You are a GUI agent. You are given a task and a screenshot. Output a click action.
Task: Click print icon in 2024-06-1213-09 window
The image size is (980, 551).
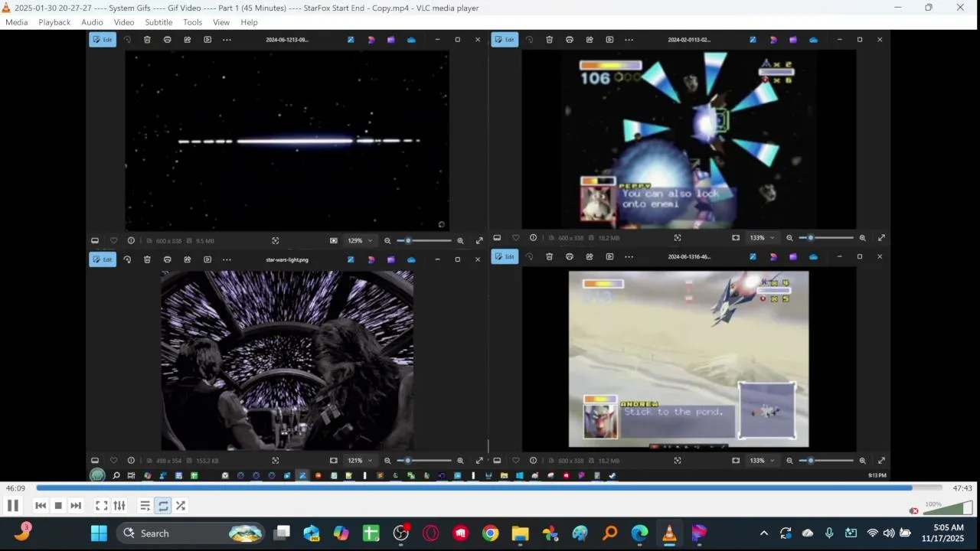point(167,40)
